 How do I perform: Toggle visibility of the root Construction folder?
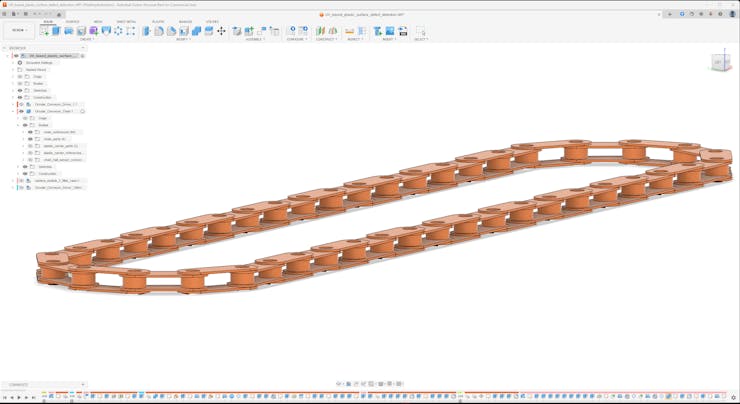(20, 98)
